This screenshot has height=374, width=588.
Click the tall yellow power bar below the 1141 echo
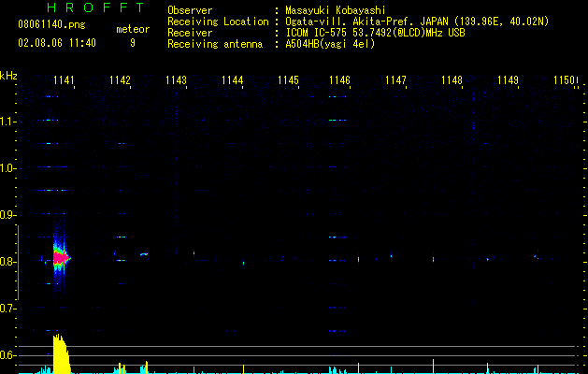(x=61, y=353)
